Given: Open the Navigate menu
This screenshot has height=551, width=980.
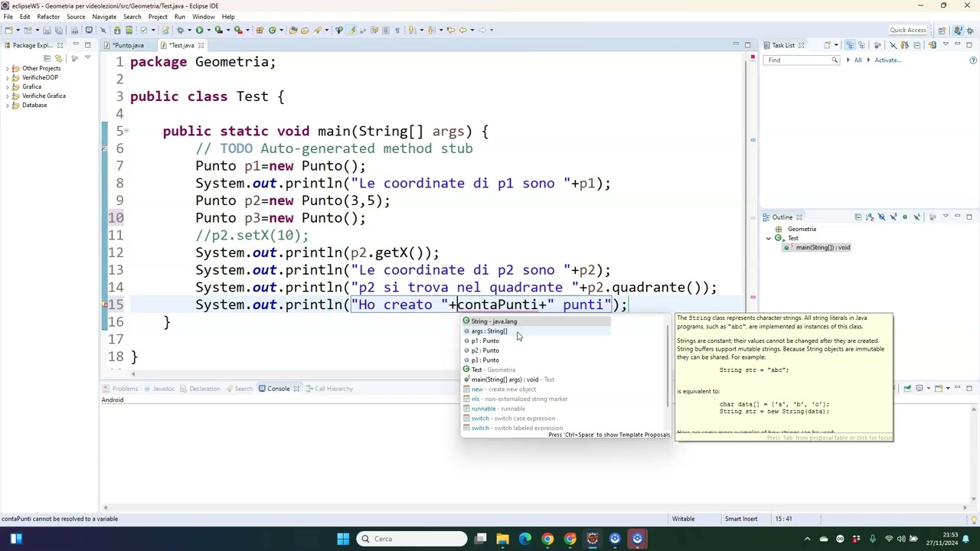Looking at the screenshot, I should click(x=104, y=17).
